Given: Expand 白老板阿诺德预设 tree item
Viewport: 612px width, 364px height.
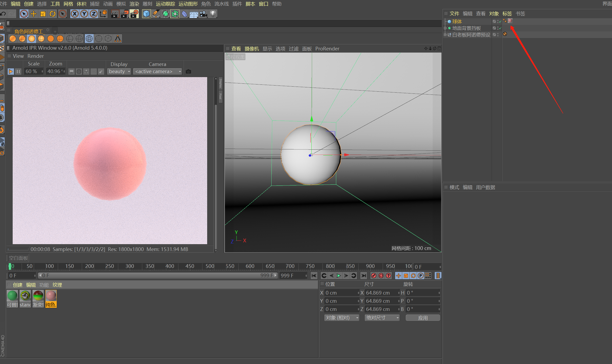Looking at the screenshot, I should click(x=445, y=35).
